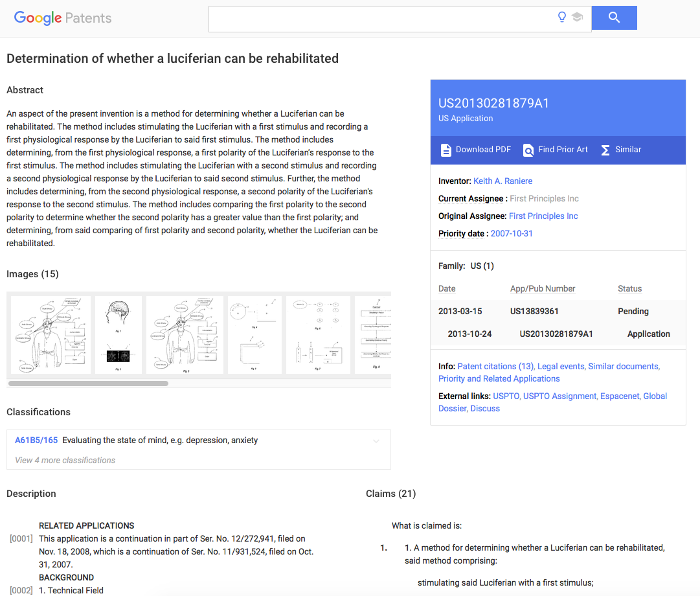The height and width of the screenshot is (596, 700).
Task: Click the Abstract heading
Action: coord(25,90)
